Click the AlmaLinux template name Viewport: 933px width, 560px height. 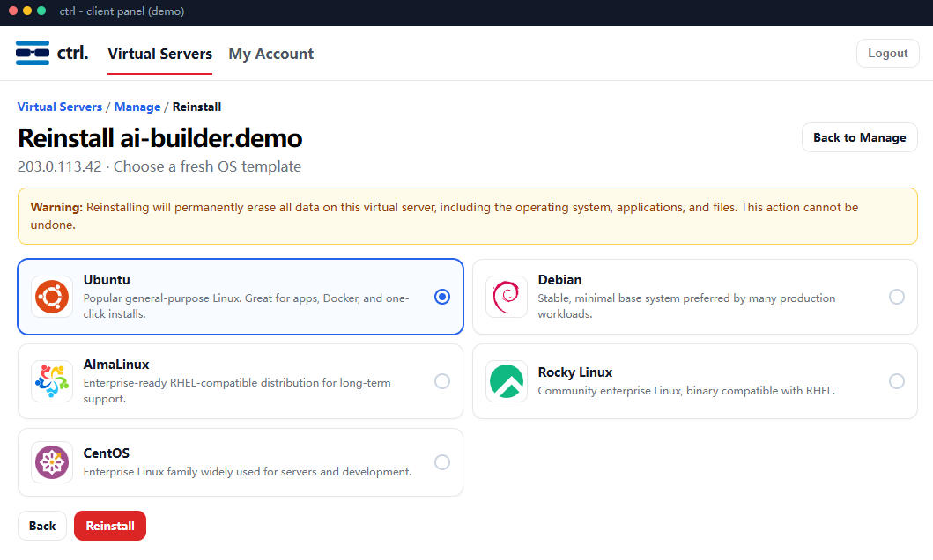pyautogui.click(x=116, y=364)
